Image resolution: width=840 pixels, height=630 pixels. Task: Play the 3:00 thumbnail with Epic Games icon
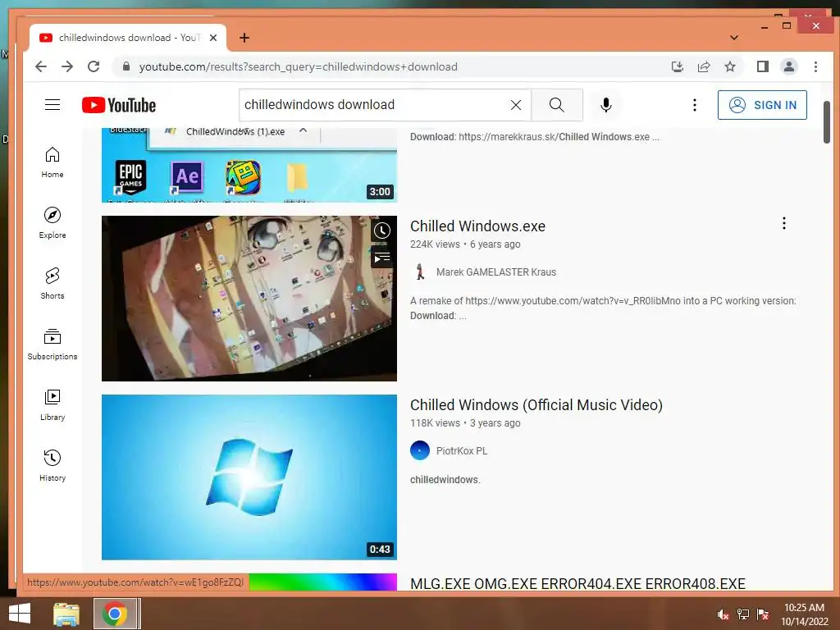point(249,165)
